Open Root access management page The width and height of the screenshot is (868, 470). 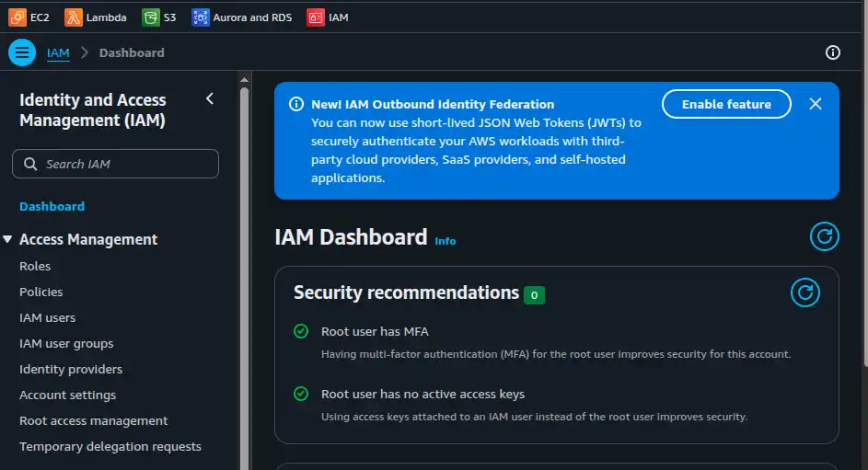[94, 420]
